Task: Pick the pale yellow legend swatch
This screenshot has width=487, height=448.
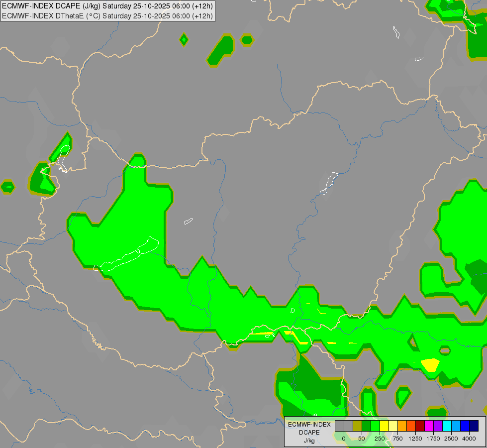Action: 393,426
